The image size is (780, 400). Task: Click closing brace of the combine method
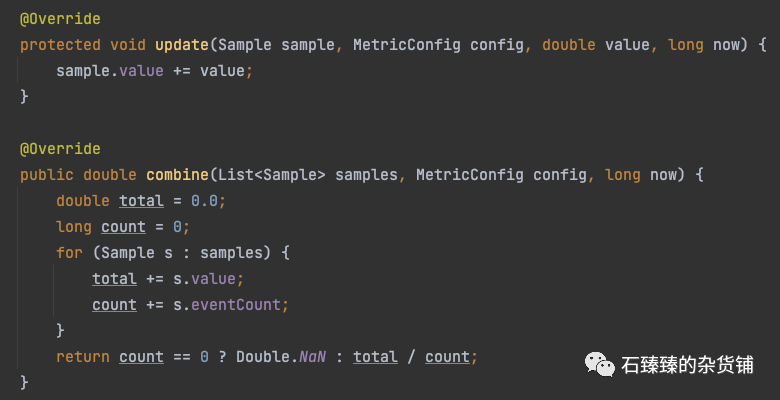[24, 382]
